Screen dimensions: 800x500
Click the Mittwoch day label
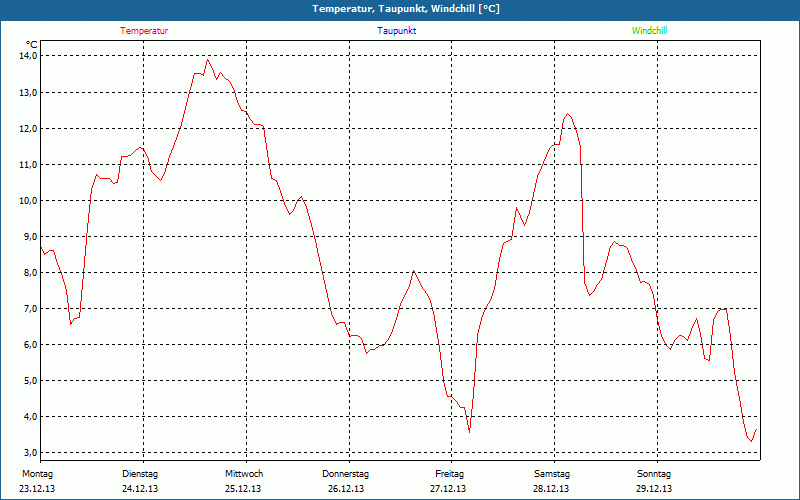pos(244,474)
